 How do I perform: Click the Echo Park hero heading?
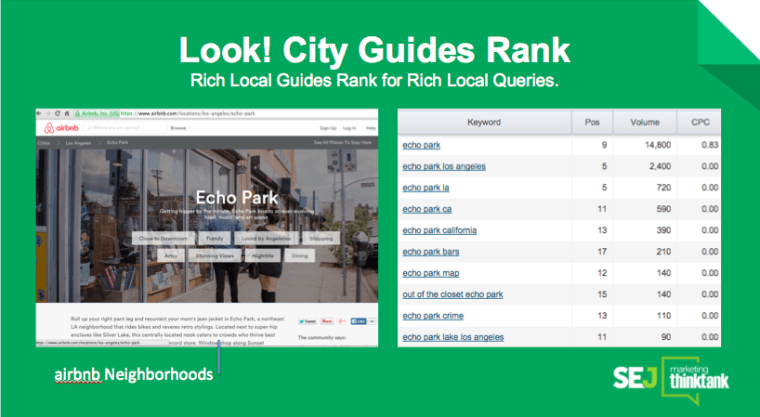[x=237, y=197]
